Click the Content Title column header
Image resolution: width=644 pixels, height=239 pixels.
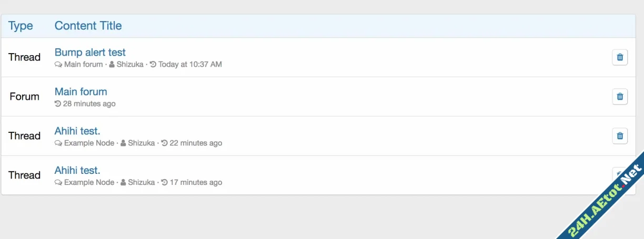pyautogui.click(x=88, y=26)
